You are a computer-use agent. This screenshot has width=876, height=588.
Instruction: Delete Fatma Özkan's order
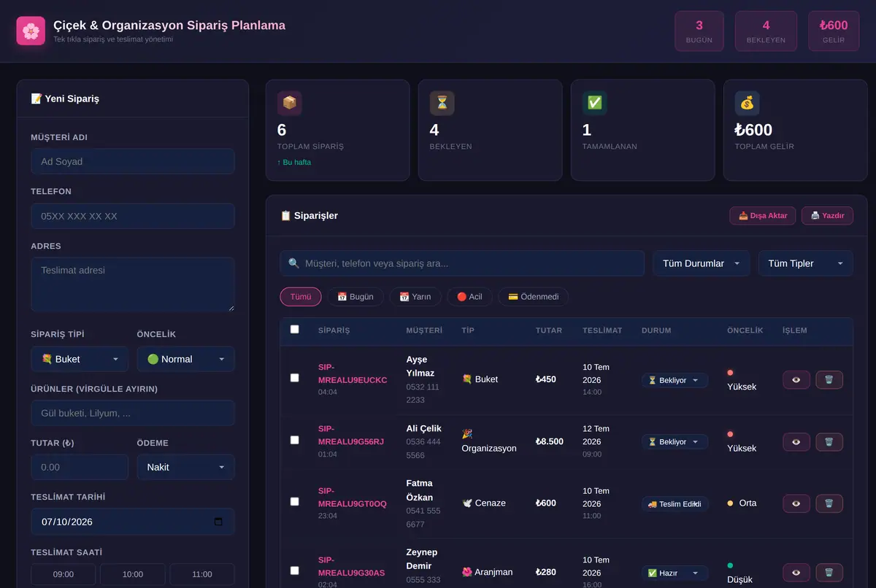(x=829, y=503)
